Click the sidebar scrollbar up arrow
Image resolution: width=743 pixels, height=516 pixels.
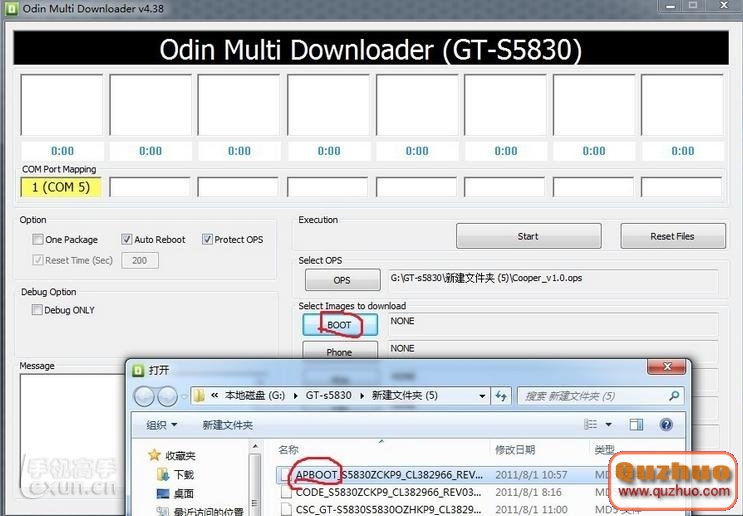255,446
